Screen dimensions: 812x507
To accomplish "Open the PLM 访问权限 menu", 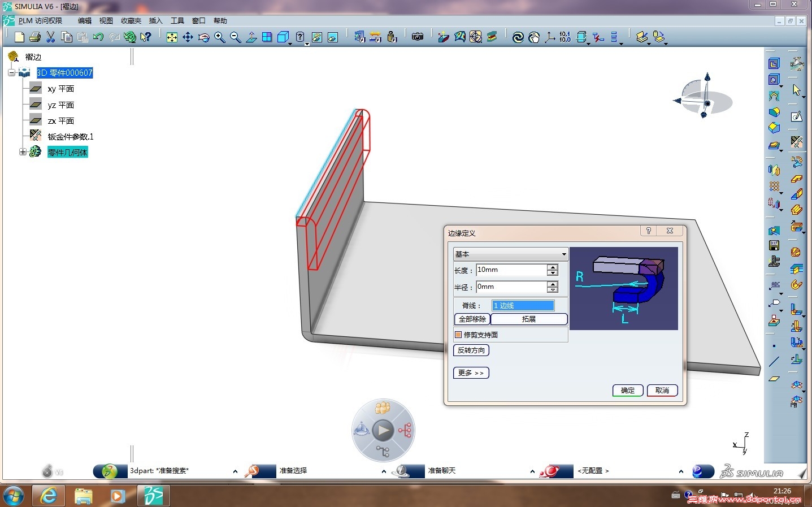I will (40, 21).
